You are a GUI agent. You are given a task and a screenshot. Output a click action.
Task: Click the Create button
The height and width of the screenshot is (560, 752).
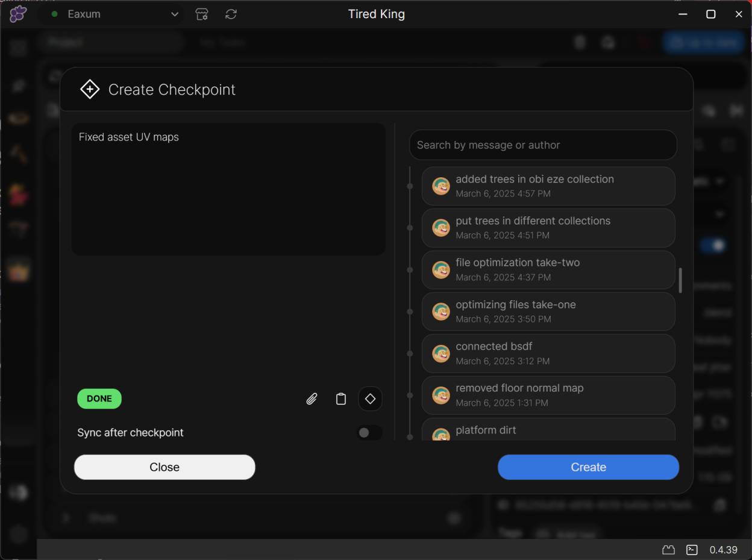(589, 467)
